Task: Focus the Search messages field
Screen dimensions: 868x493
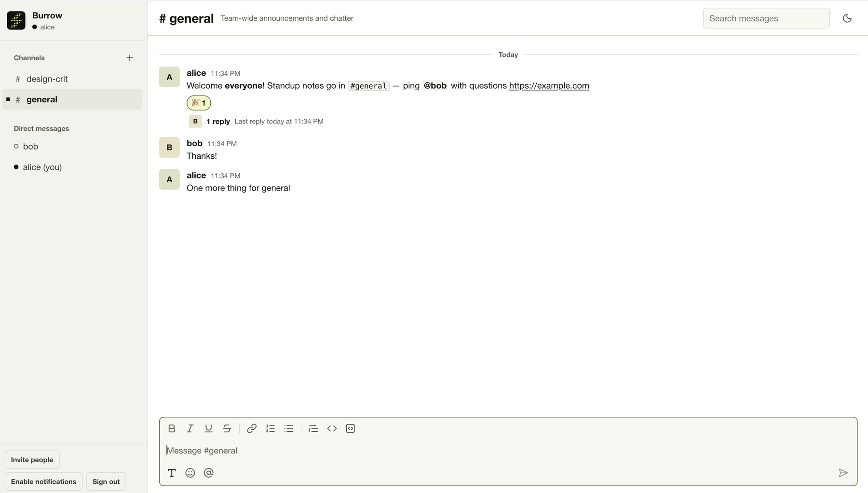Action: coord(766,18)
